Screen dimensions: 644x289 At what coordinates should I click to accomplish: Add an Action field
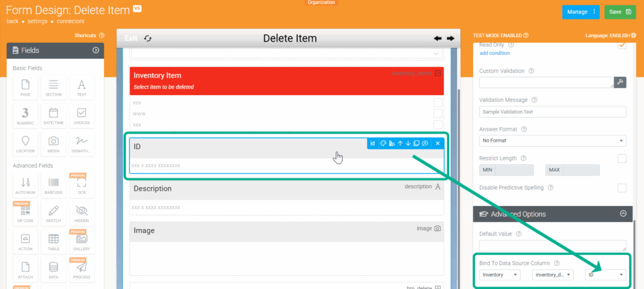click(x=25, y=242)
